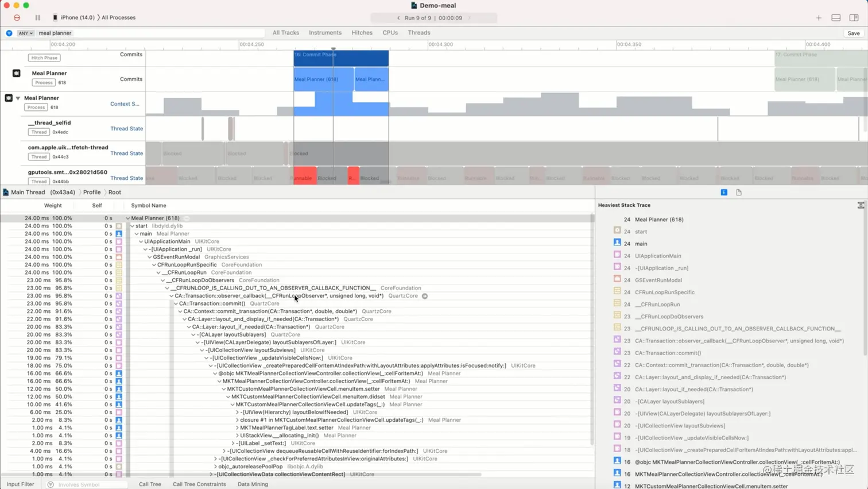Click the Involves Symbol filter field

point(87,485)
